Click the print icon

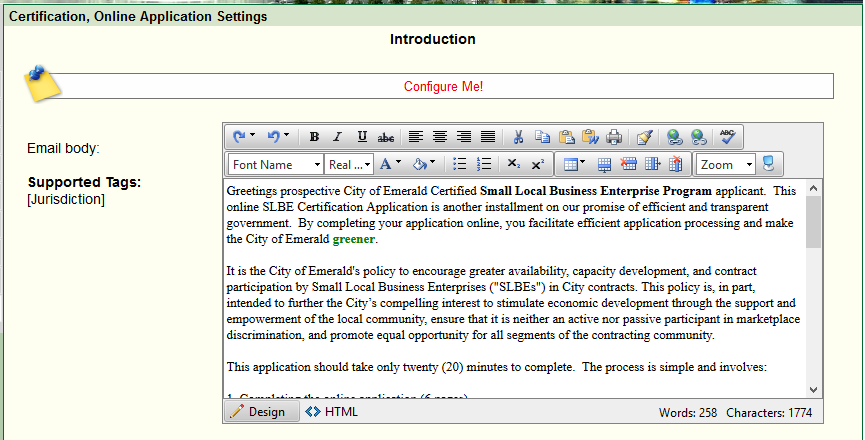(x=614, y=137)
